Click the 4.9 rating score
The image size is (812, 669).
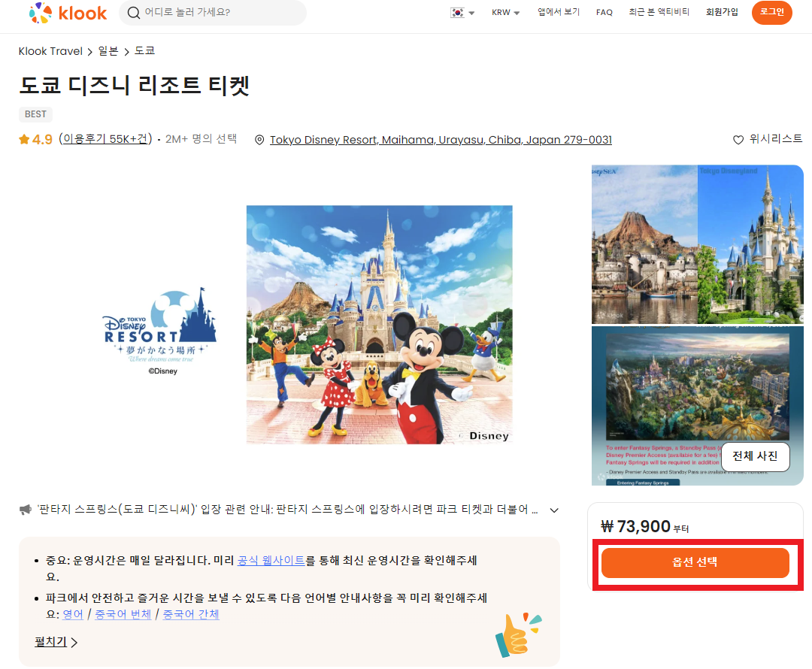tap(42, 139)
